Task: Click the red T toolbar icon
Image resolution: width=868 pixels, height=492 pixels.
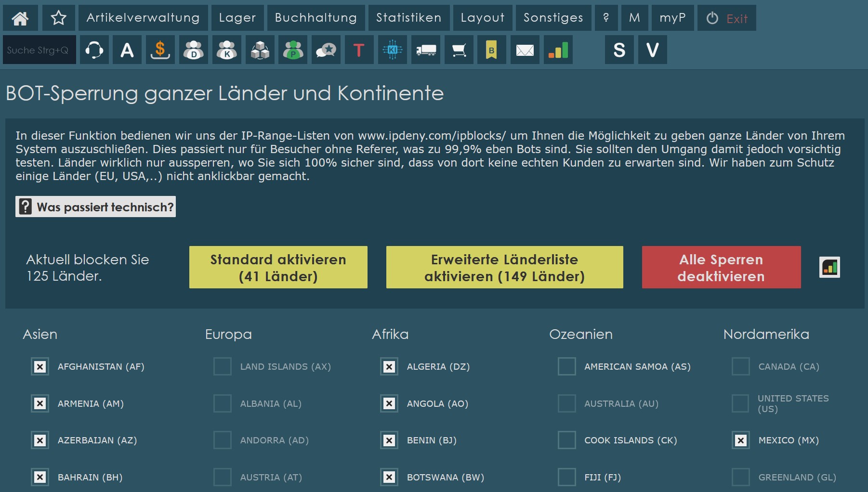Action: [x=359, y=50]
